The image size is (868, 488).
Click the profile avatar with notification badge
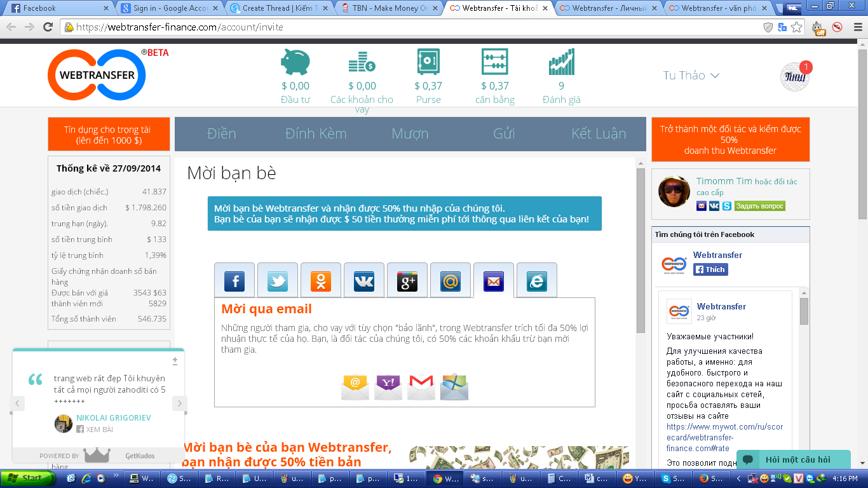(x=795, y=76)
